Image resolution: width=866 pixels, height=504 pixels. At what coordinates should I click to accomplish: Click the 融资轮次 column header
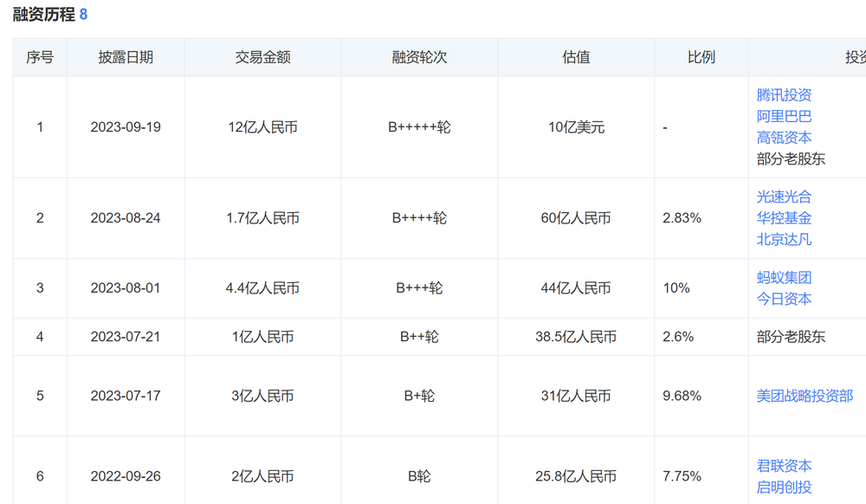419,57
